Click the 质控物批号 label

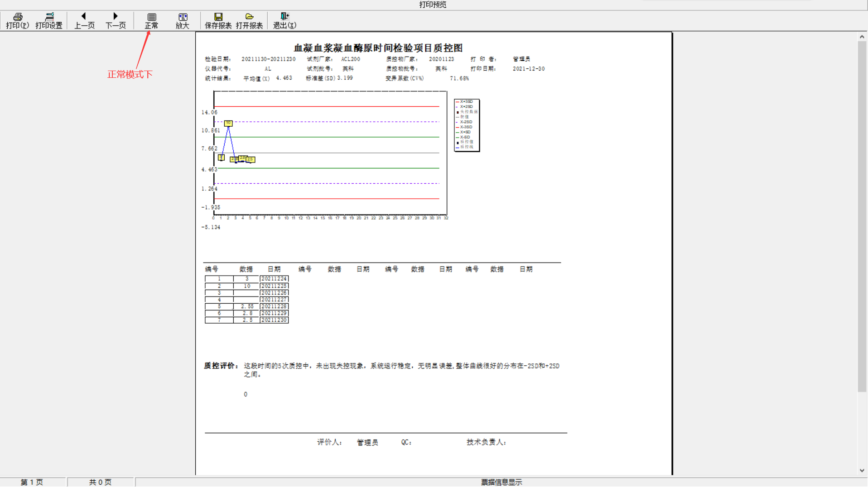coord(402,69)
